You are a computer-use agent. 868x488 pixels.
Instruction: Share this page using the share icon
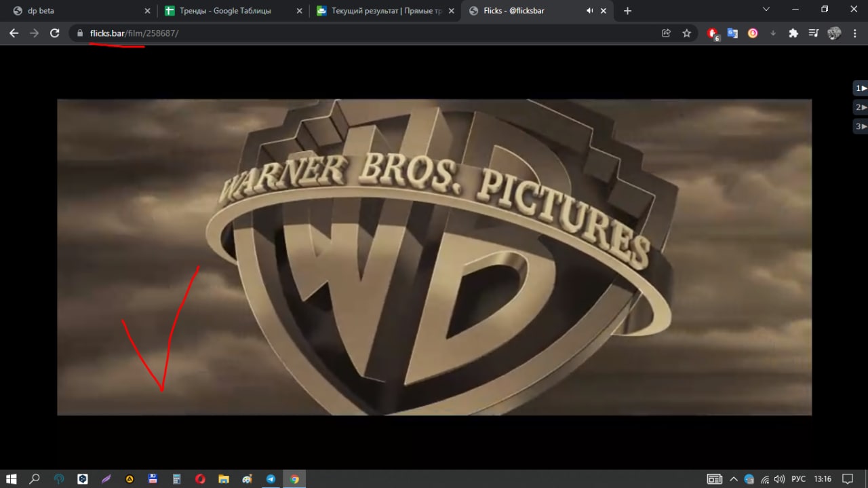pos(667,33)
